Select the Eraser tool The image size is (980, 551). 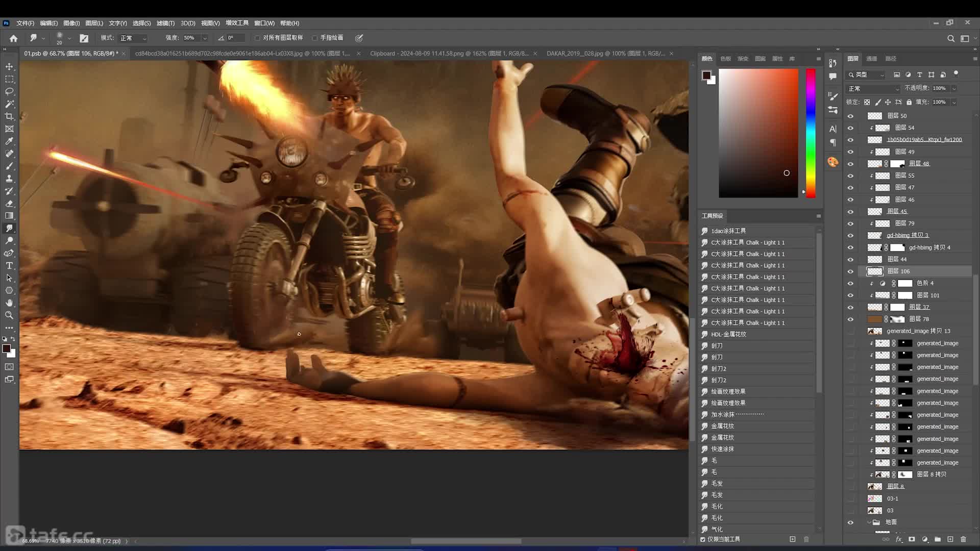click(x=9, y=204)
